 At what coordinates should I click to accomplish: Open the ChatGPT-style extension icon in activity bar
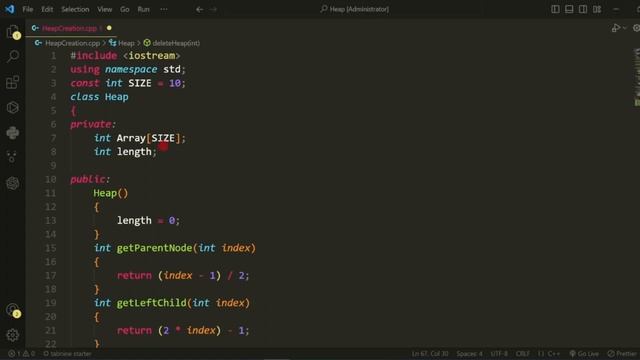click(x=13, y=183)
